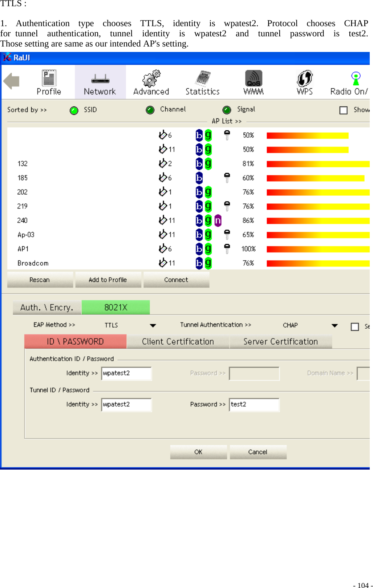Select the Server Certification tab
The image size is (373, 588).
point(281,341)
